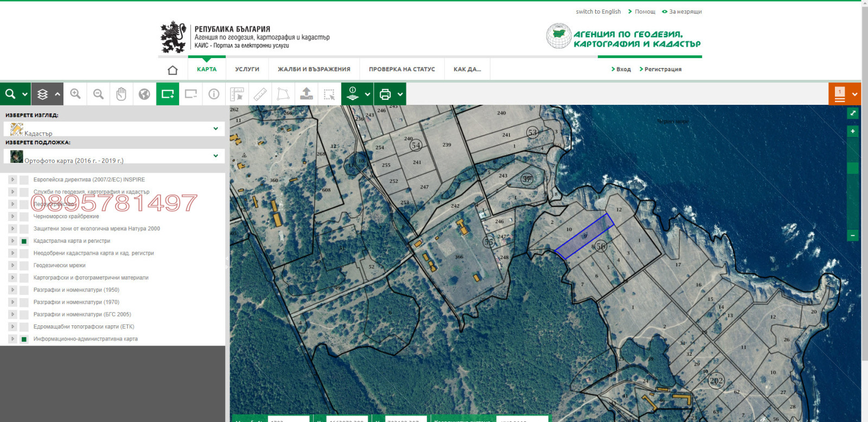Select the info identify tool

214,94
